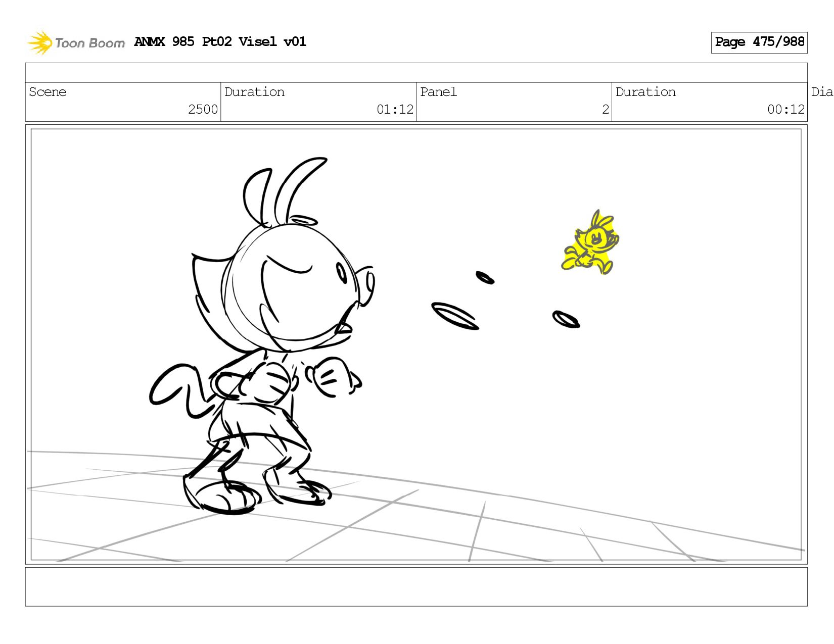
Task: Click the yellow highlighted character in the drawing
Action: pyautogui.click(x=590, y=243)
